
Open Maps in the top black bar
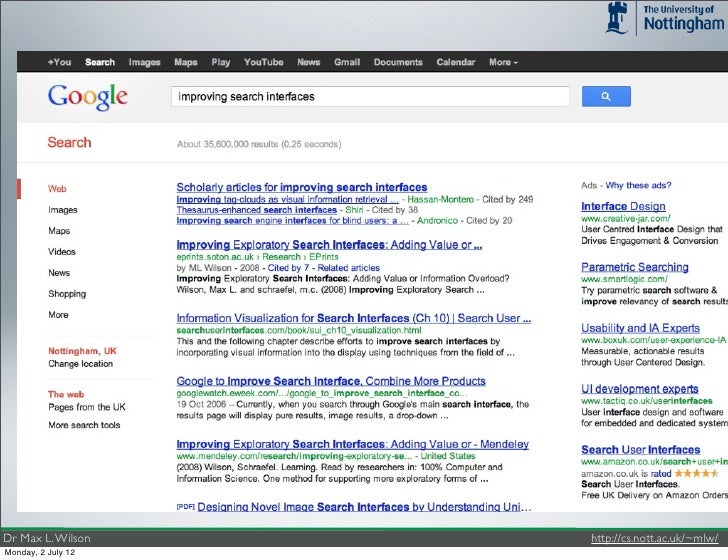(x=186, y=62)
